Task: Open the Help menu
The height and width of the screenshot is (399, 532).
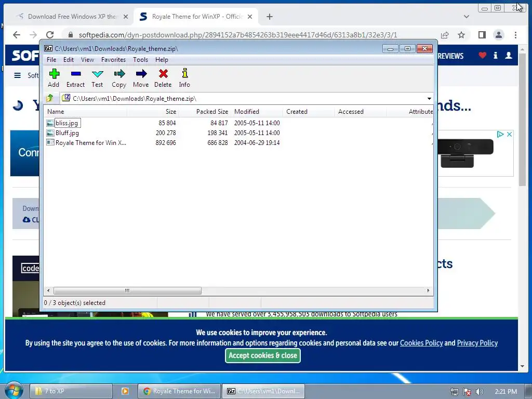Action: 162,60
